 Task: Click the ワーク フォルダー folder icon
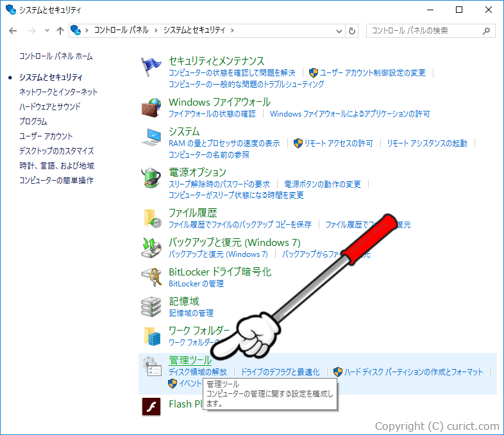[x=152, y=336]
